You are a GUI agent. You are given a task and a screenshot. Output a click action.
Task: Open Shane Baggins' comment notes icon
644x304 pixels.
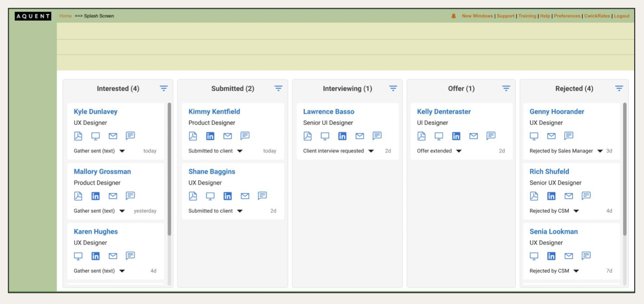pyautogui.click(x=262, y=196)
